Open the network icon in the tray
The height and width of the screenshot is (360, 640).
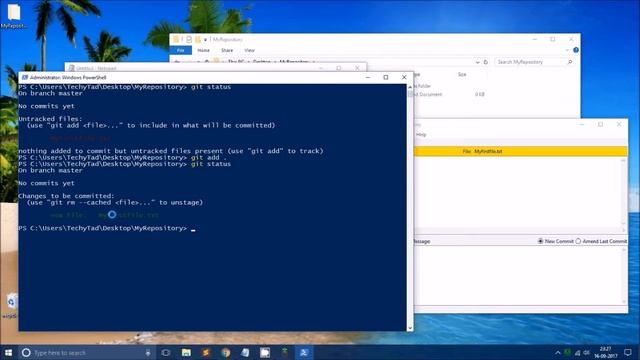coord(577,353)
